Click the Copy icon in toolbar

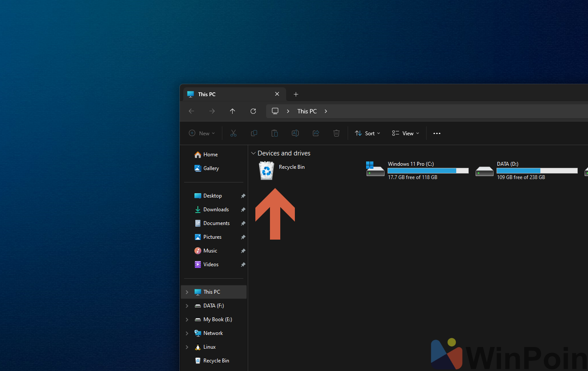tap(254, 134)
